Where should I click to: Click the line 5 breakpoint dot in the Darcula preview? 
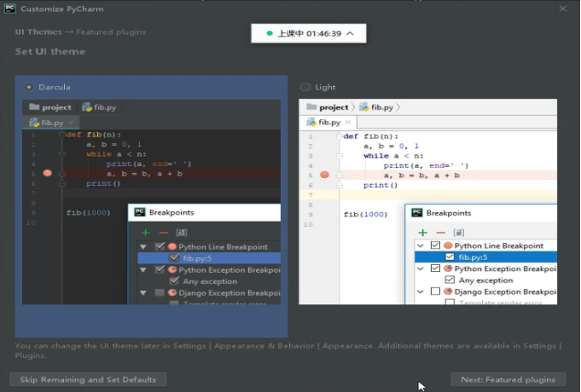[48, 173]
